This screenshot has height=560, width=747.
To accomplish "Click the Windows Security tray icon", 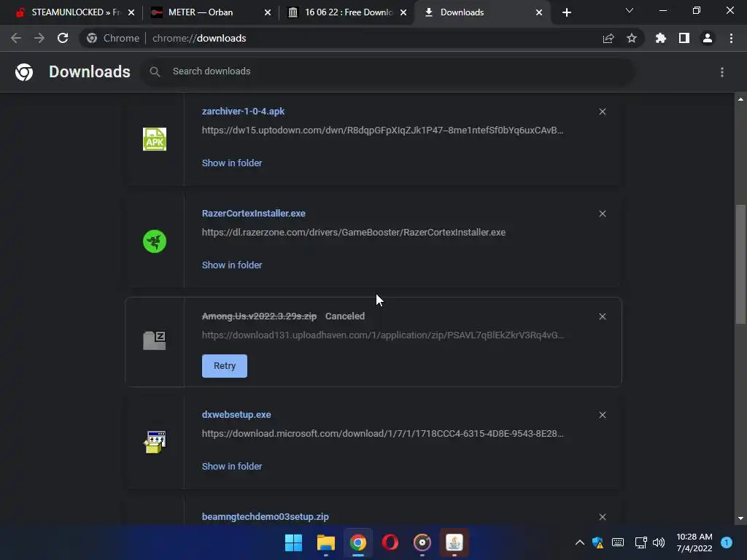I will pyautogui.click(x=598, y=542).
